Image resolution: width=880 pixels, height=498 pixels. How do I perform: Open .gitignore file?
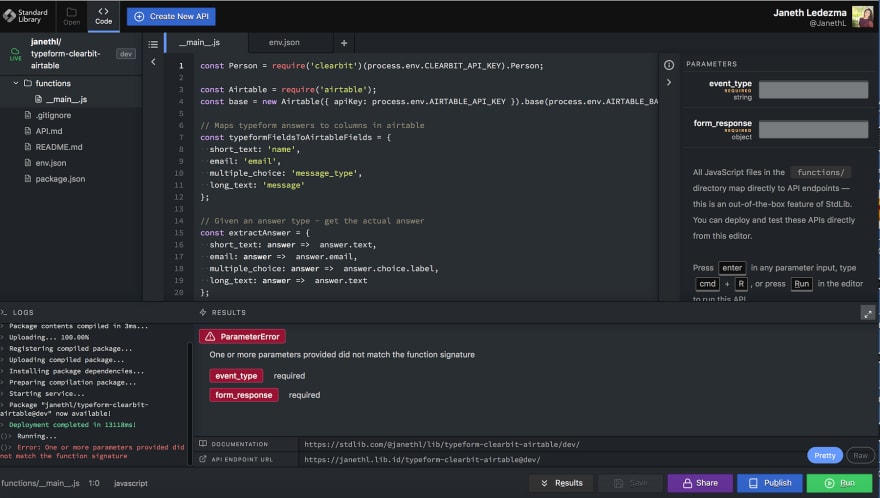point(53,115)
